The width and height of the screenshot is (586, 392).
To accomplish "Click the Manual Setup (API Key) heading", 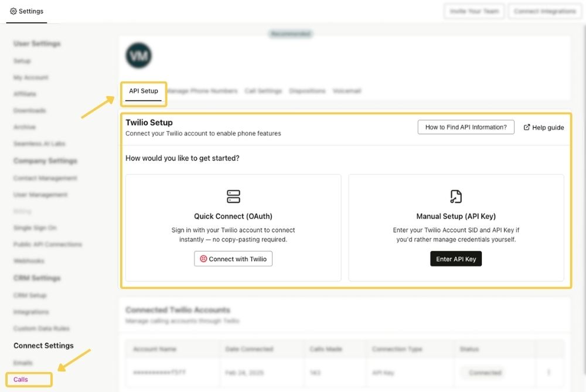I will click(456, 216).
